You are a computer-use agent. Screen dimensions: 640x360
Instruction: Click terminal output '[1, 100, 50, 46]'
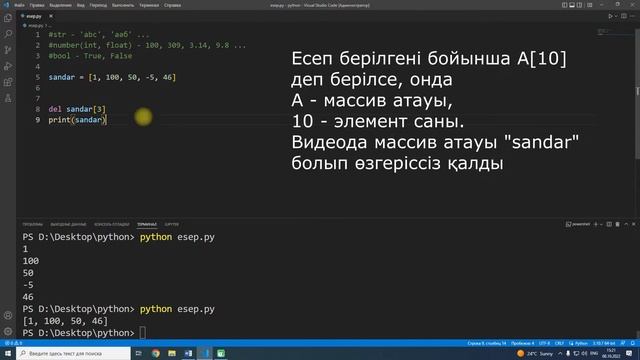tap(65, 321)
